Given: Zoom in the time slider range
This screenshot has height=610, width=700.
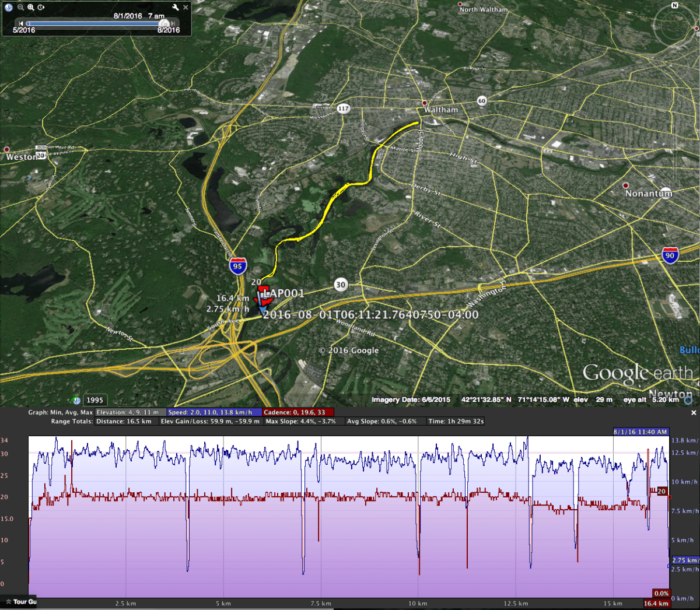Looking at the screenshot, I should click(30, 8).
